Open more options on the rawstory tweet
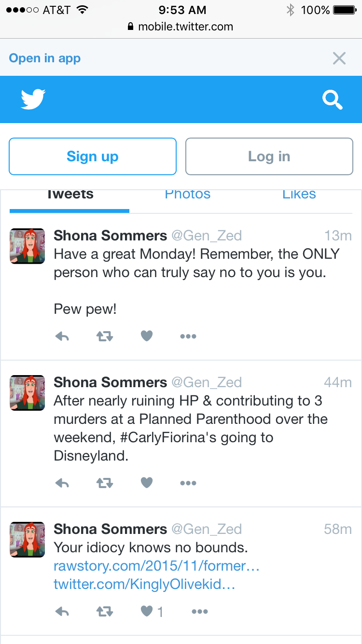 pyautogui.click(x=200, y=612)
